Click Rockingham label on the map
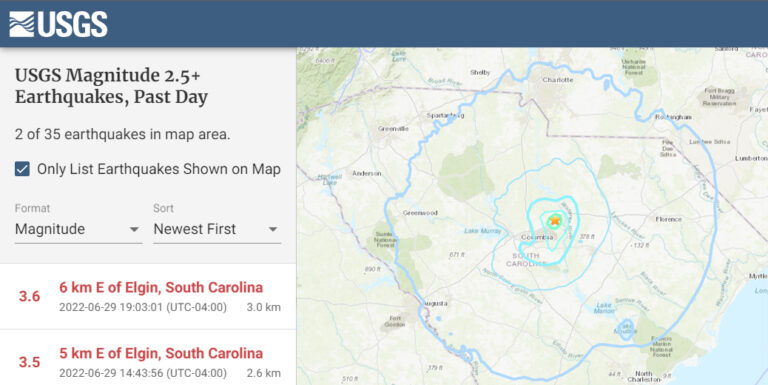768x385 pixels. (673, 117)
